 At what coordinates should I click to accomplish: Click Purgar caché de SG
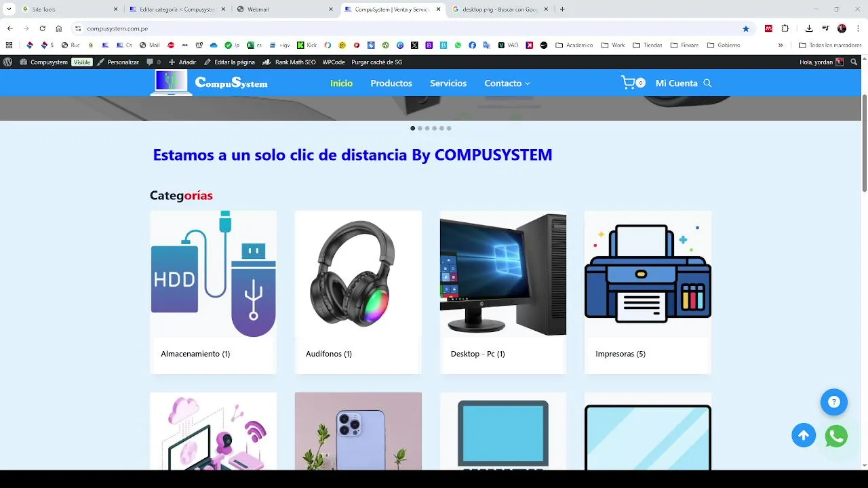click(x=377, y=62)
